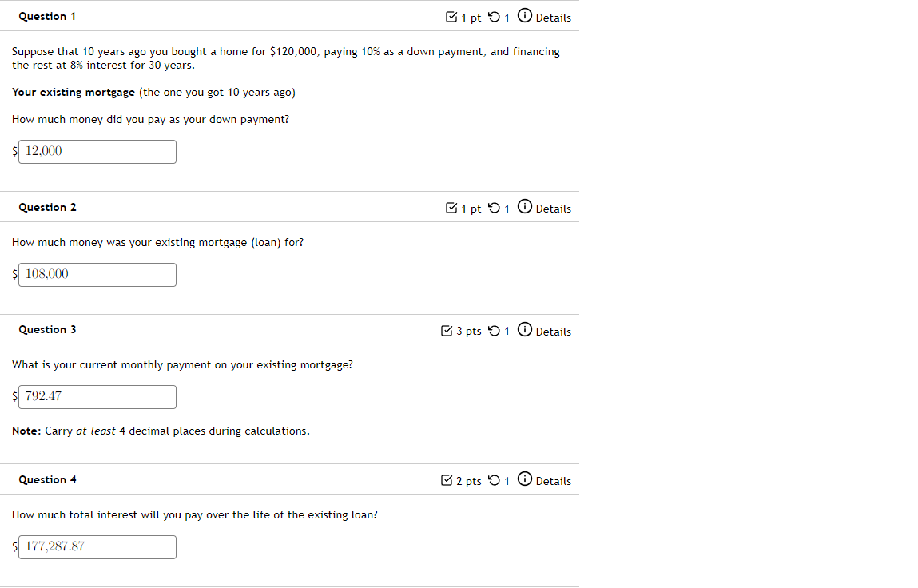Click the grading checkbox icon on Question 2

452,207
